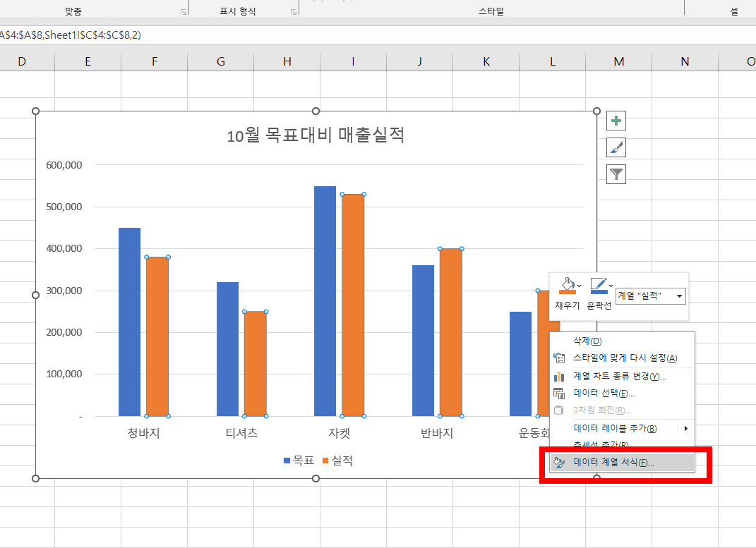Click the reset-to-style icon in context menu
756x548 pixels.
pos(559,358)
